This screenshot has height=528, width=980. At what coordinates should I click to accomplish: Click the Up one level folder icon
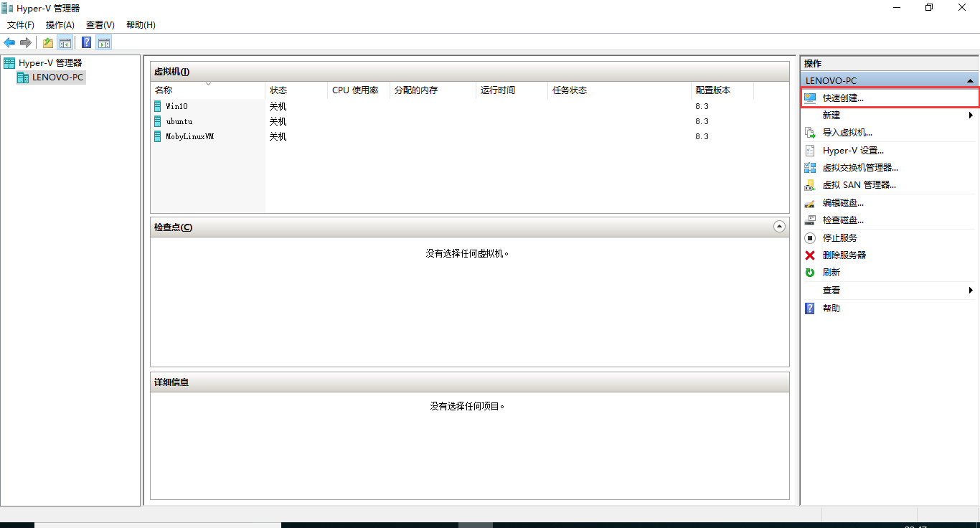click(x=48, y=42)
